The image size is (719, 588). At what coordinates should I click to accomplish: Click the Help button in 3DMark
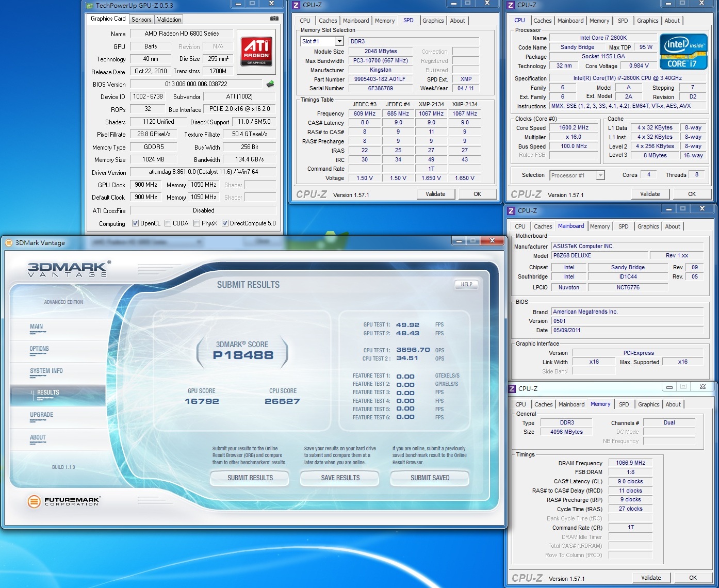point(466,285)
